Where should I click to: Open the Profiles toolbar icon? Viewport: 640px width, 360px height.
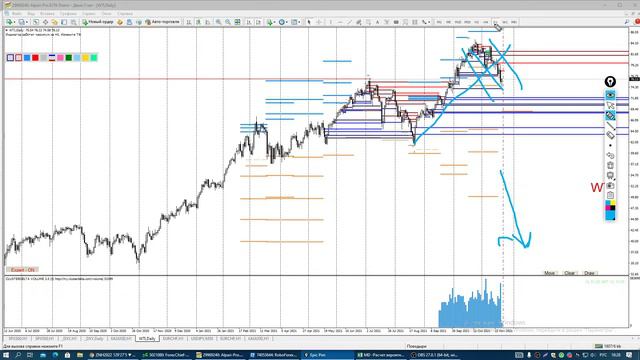click(22, 22)
